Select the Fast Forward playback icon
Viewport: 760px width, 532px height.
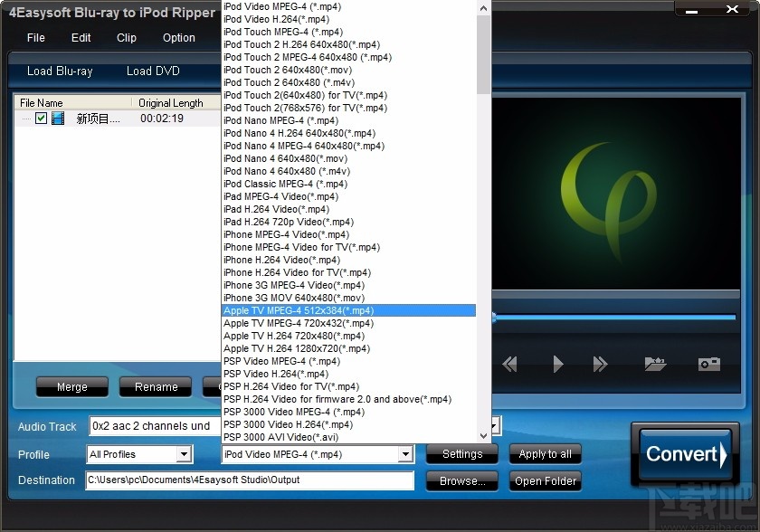pos(600,365)
